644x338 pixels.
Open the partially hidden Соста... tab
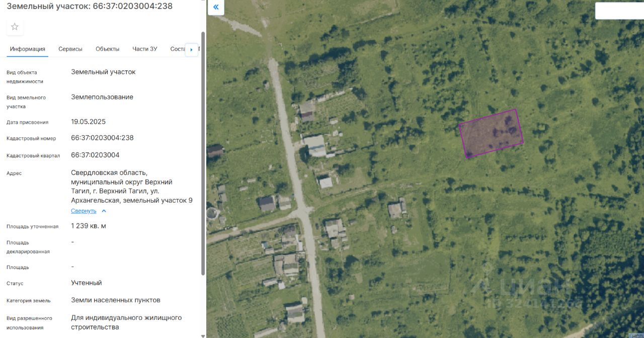tap(178, 49)
